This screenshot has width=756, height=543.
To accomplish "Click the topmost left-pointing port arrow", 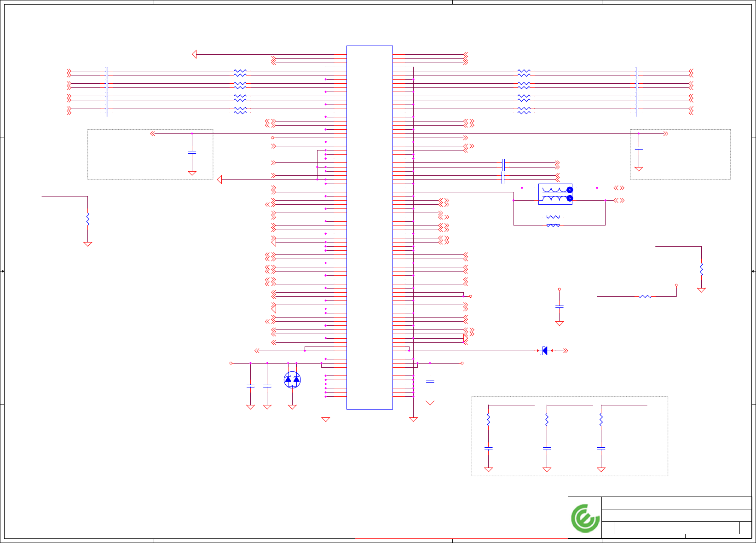I will point(195,54).
